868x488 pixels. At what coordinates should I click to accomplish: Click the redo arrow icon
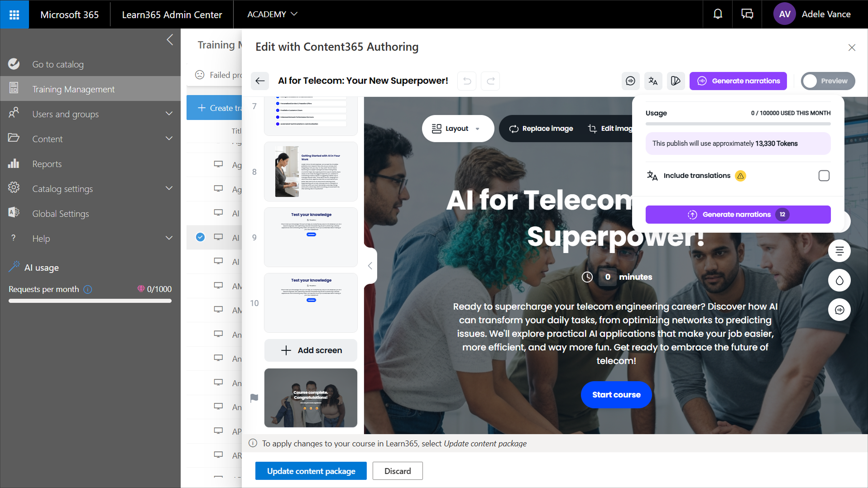(x=490, y=81)
